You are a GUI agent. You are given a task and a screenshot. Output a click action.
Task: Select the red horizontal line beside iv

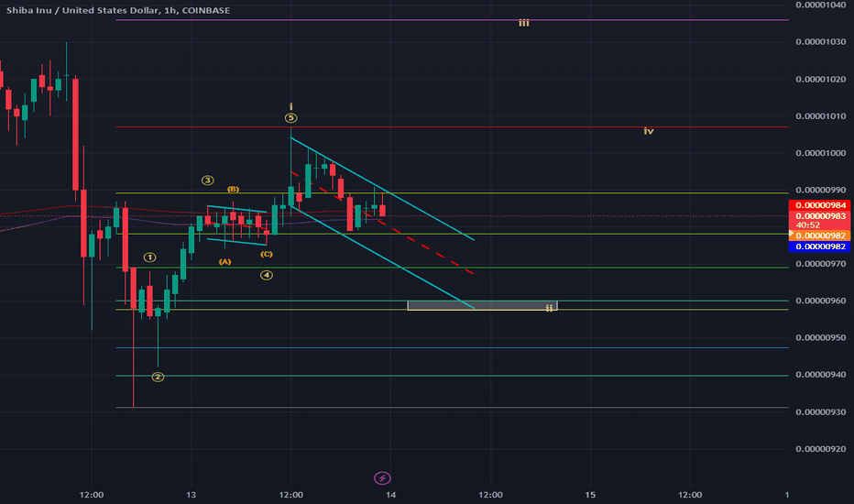point(452,127)
